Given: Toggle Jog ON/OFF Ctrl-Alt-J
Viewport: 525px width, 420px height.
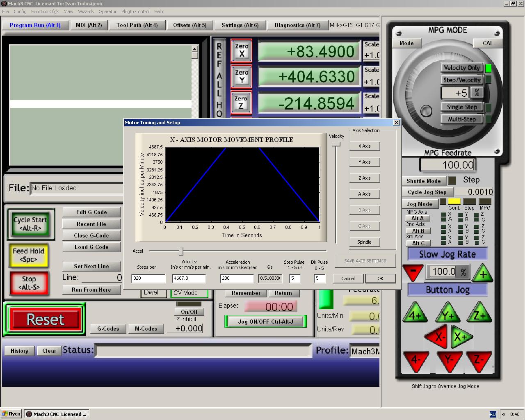Looking at the screenshot, I should coord(266,322).
